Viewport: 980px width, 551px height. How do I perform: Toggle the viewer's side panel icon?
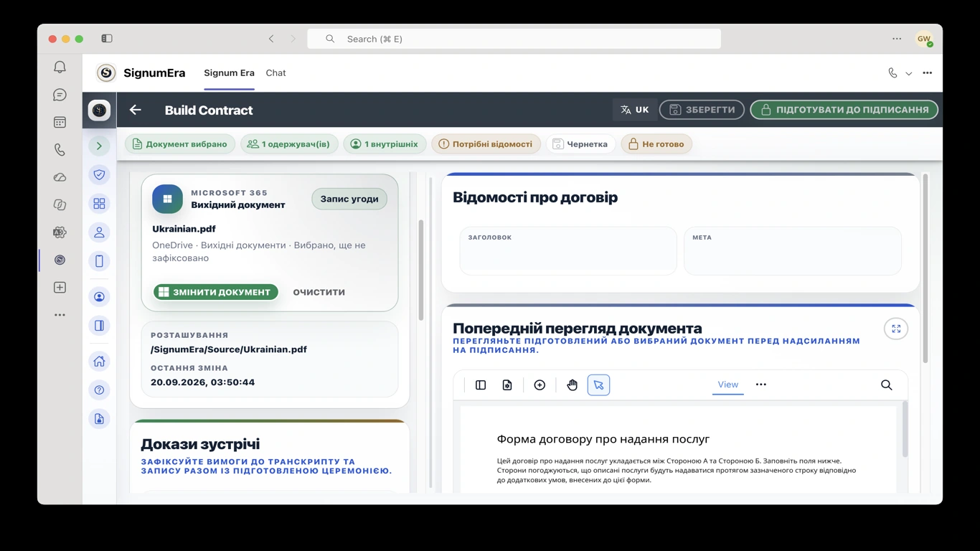pos(481,385)
